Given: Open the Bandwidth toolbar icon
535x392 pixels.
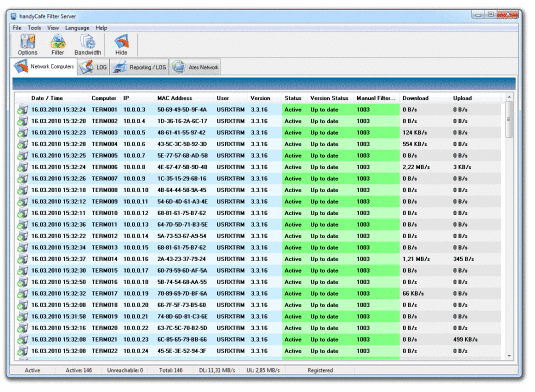Looking at the screenshot, I should pos(88,45).
